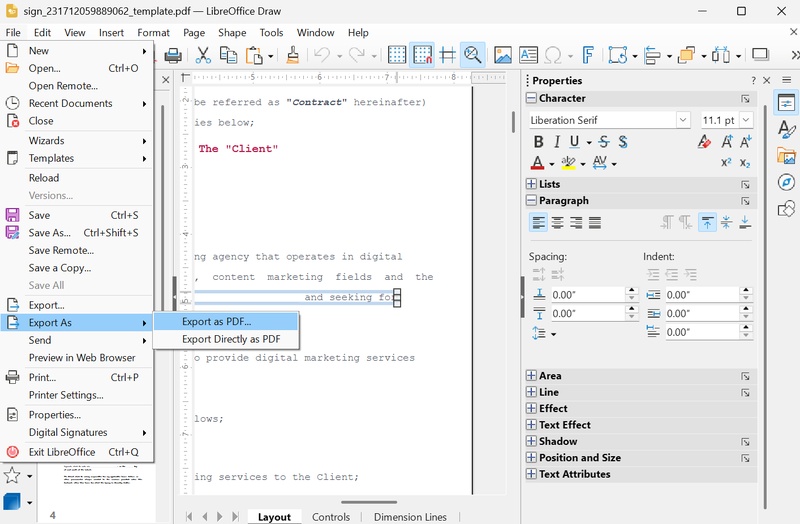Screen dimensions: 800x524
Task: Click the Transformations icon in toolbar
Action: point(617,55)
